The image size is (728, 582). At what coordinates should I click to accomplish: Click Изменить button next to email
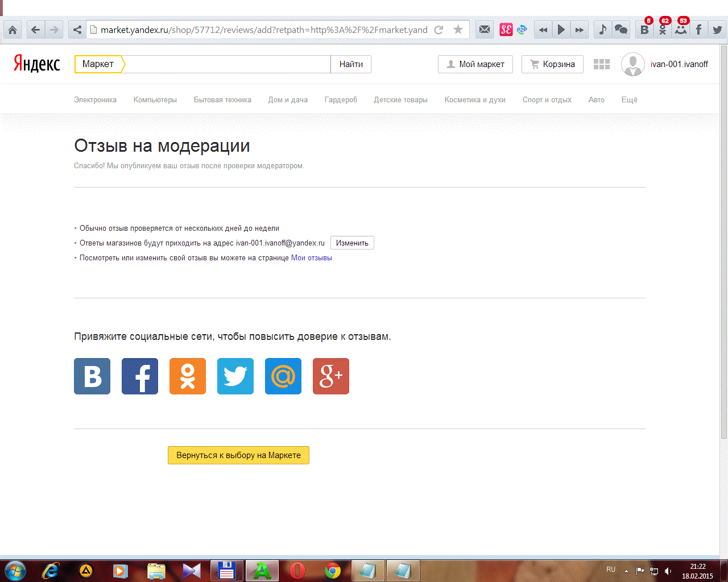pos(352,243)
